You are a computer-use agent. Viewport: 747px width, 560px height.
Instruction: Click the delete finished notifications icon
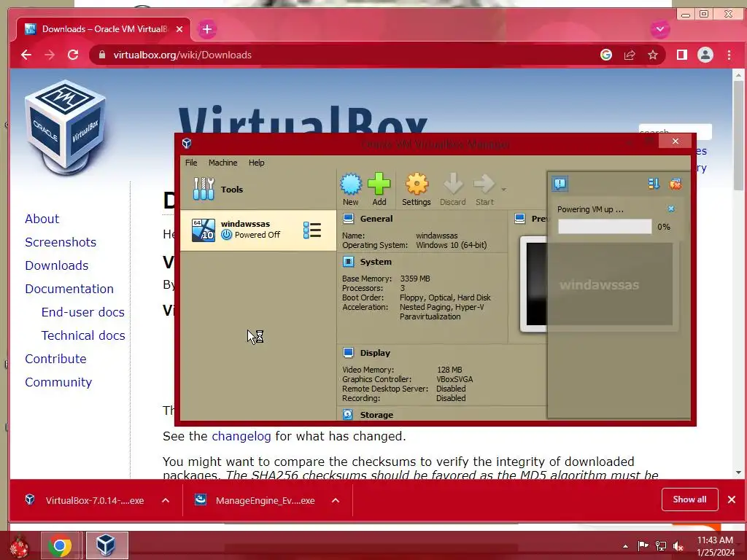(x=675, y=183)
